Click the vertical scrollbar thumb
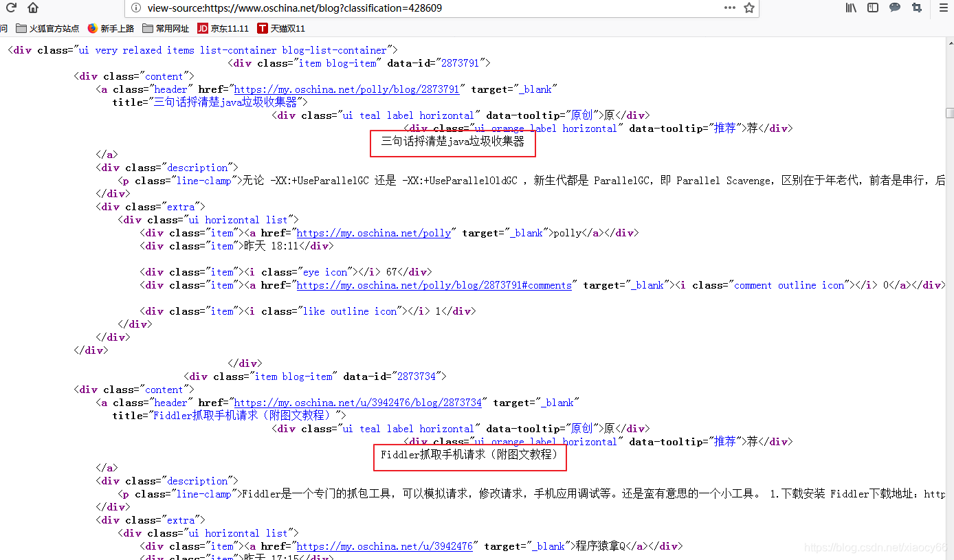 tap(950, 113)
